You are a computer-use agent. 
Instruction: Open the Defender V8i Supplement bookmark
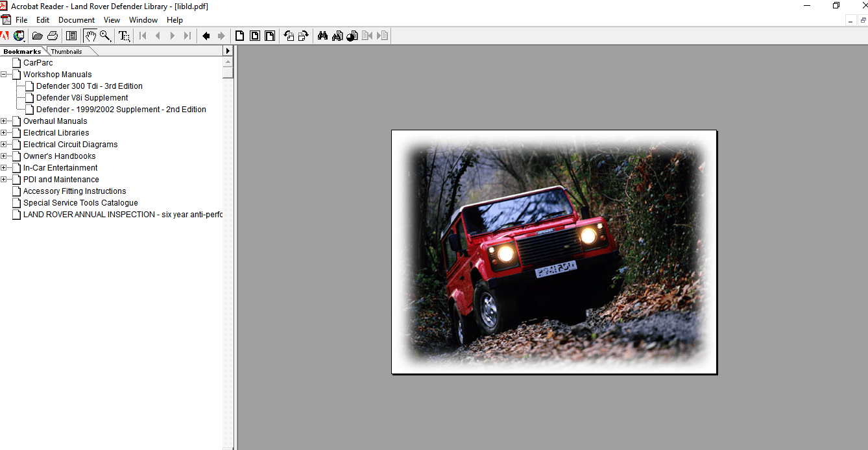(x=82, y=98)
